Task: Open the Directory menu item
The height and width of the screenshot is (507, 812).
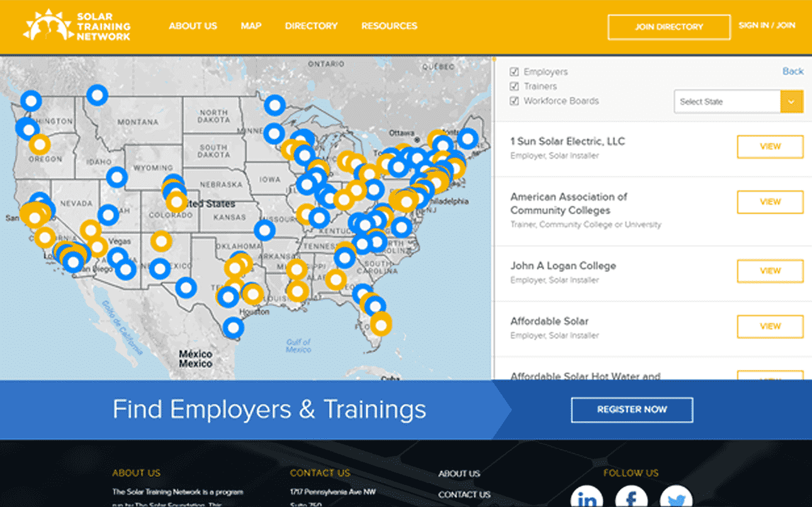Action: (311, 26)
